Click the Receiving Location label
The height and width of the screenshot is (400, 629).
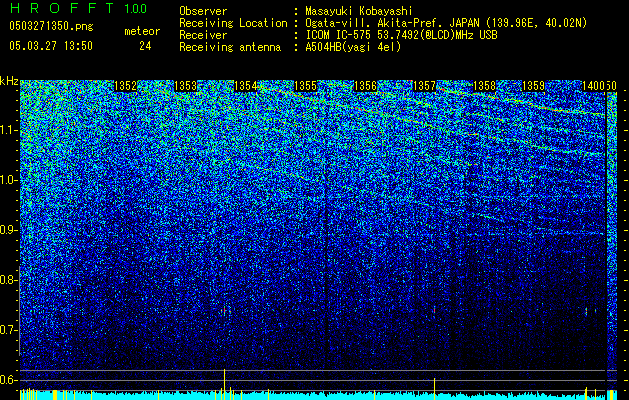233,23
